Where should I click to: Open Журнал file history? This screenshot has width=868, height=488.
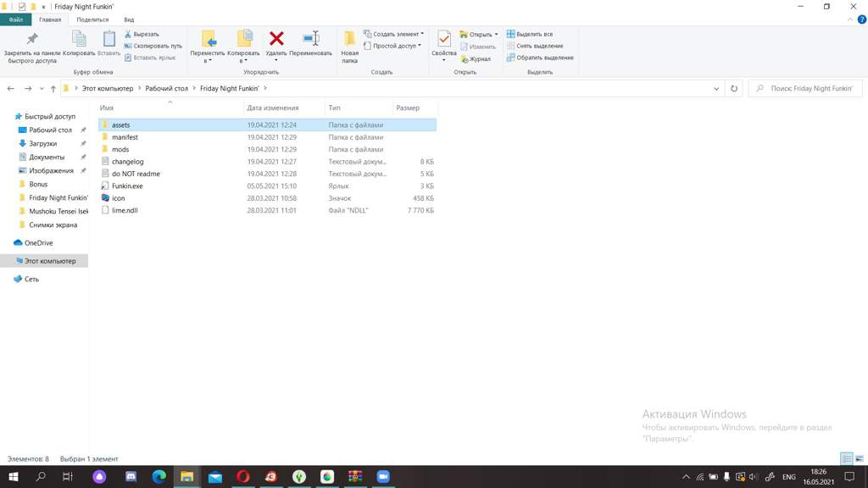point(476,58)
